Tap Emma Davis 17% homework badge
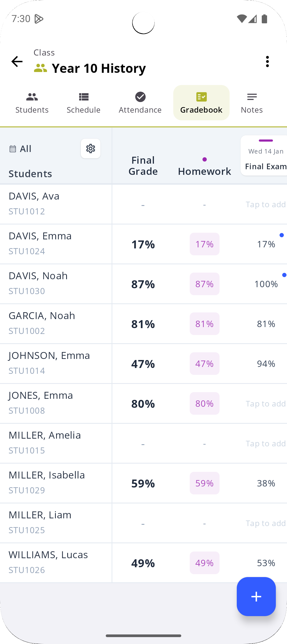287x644 pixels. [x=204, y=244]
